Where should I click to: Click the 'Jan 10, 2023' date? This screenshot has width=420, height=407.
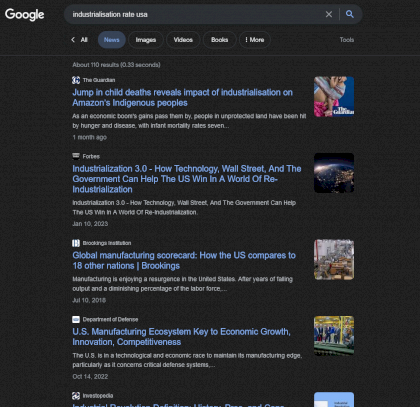coord(90,224)
